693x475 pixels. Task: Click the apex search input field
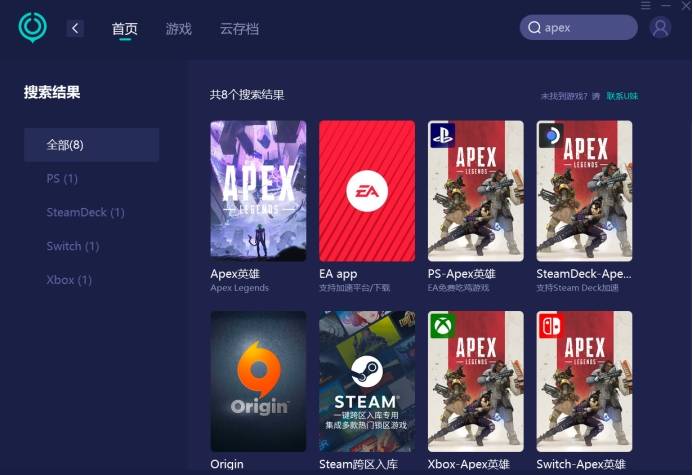pyautogui.click(x=579, y=27)
